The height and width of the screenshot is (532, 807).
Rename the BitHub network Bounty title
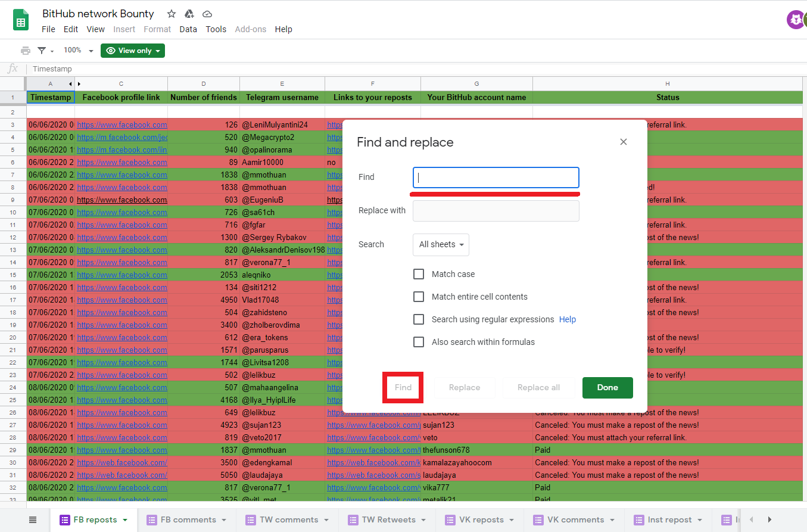click(x=98, y=14)
